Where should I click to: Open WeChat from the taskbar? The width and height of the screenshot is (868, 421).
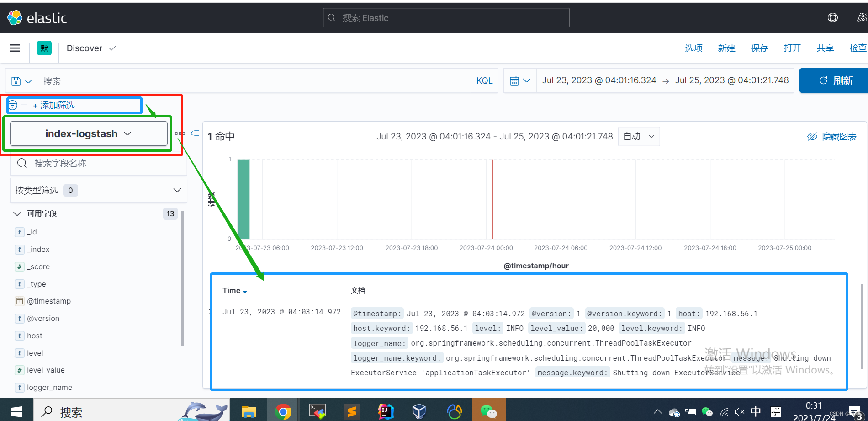(x=489, y=411)
